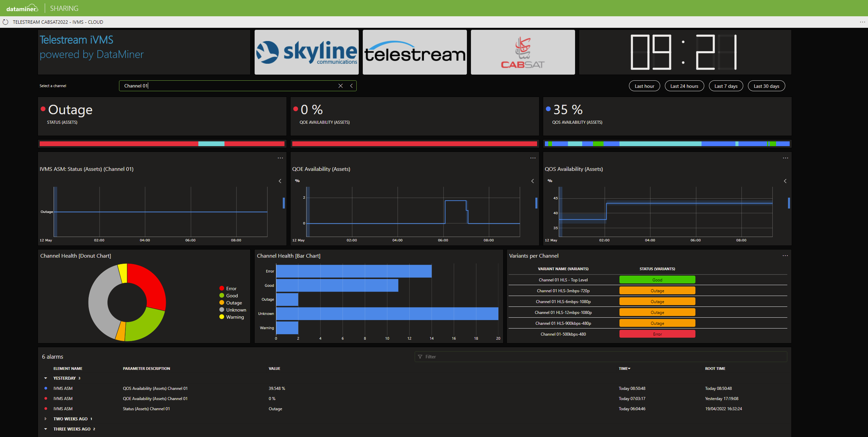Select the Status (Assets) Channel 01 alarm
Viewport: 868px width, 437px height.
(x=415, y=409)
